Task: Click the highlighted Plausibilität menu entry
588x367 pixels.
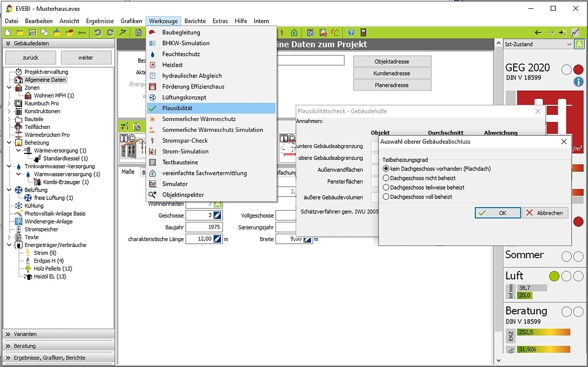Action: pyautogui.click(x=211, y=108)
